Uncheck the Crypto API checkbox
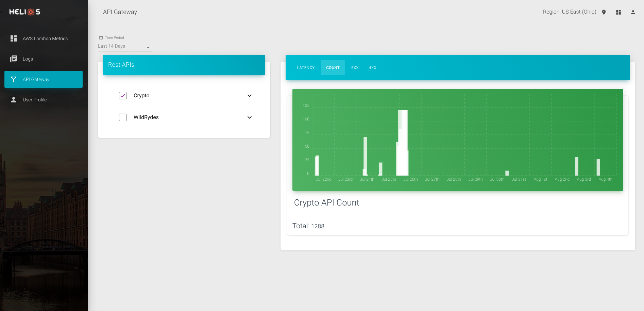 point(123,96)
